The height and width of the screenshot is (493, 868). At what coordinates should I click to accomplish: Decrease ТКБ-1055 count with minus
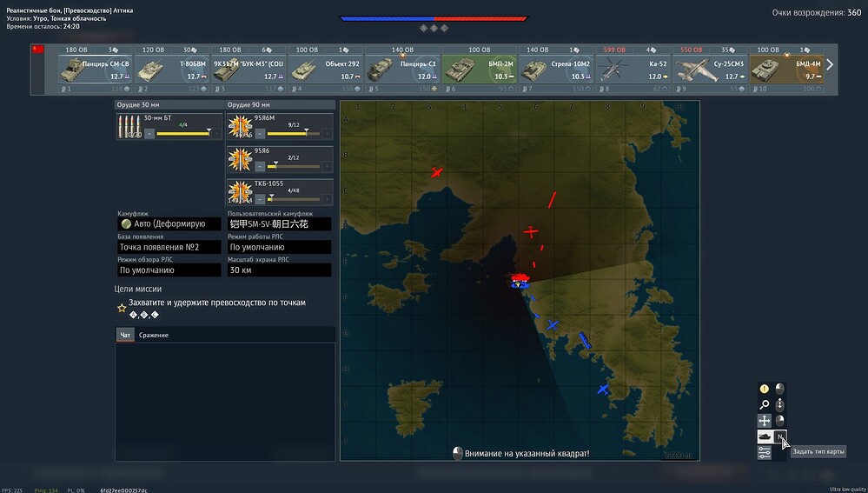coord(260,199)
